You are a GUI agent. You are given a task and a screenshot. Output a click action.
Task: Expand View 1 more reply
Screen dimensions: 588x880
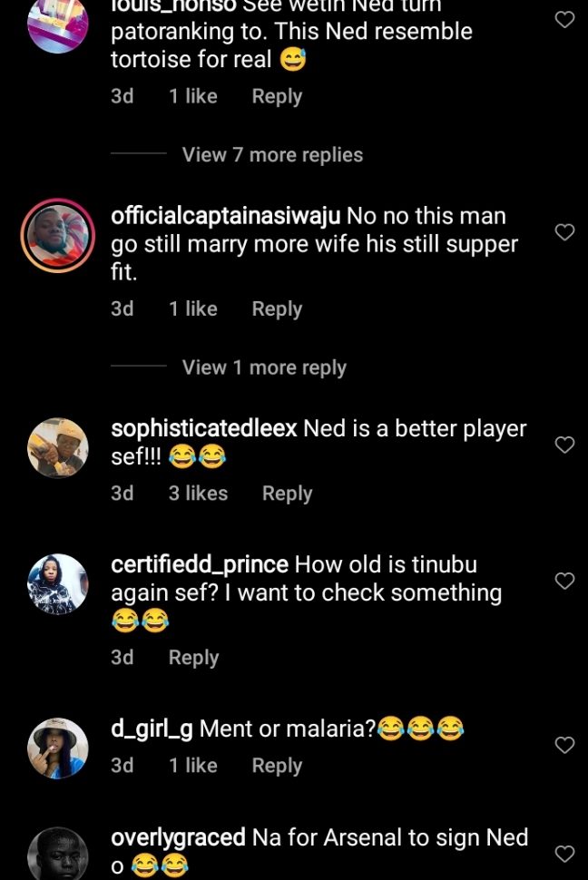coord(264,367)
